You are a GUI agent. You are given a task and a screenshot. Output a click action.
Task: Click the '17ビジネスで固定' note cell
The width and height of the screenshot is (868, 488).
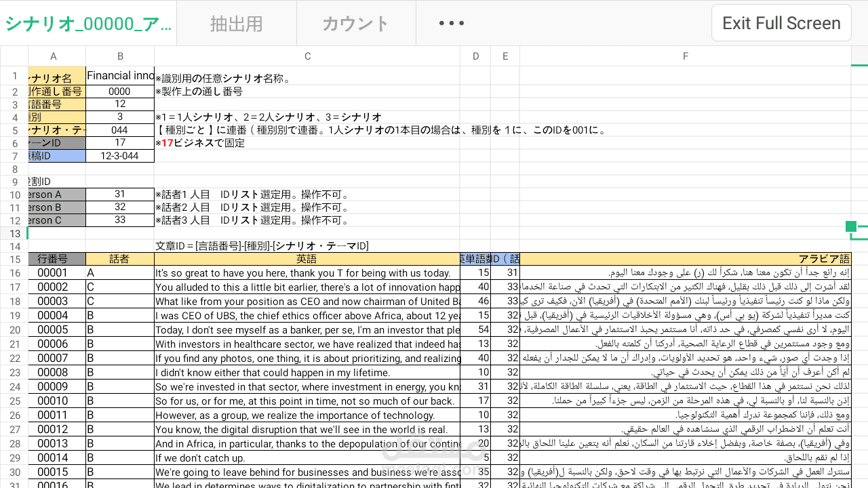pyautogui.click(x=307, y=143)
